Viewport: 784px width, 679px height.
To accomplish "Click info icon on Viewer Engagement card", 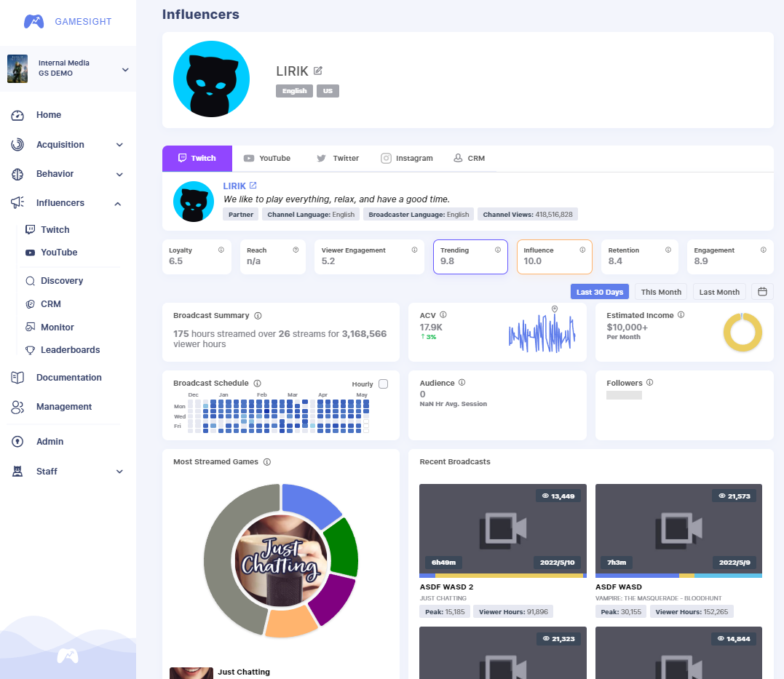I will coord(414,250).
